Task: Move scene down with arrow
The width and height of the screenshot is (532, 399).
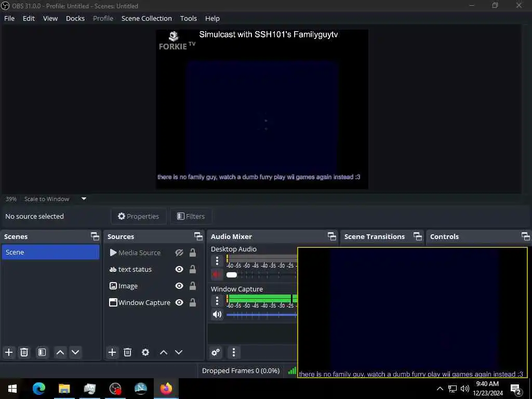Action: coord(75,352)
